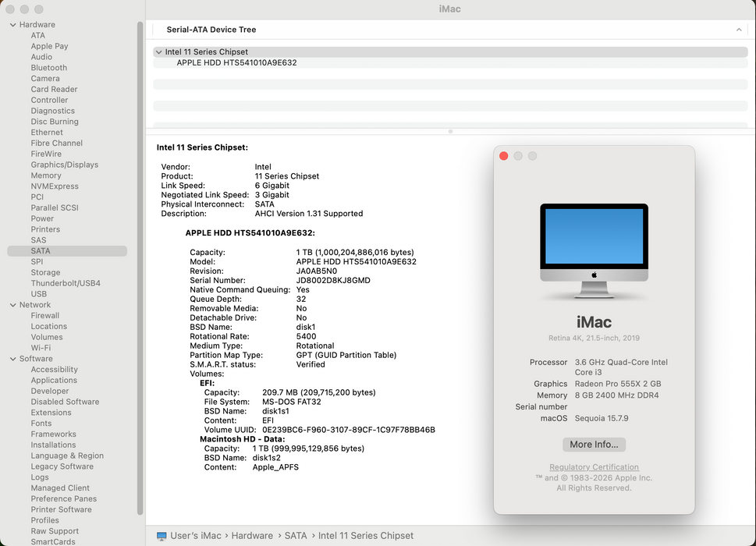Screen dimensions: 756x546
Task: Open Memory hardware info
Action: [x=46, y=175]
